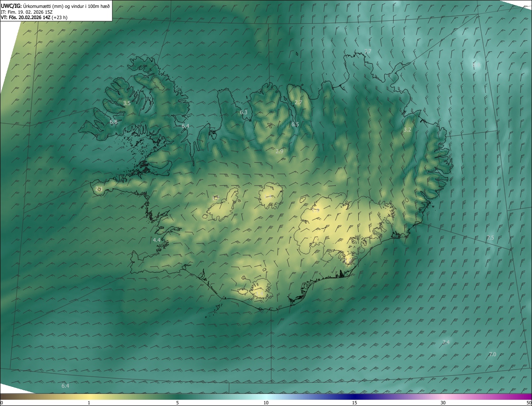This screenshot has height=406, width=532.
Task: Click the 6.8 value label on the map
Action: point(113,122)
